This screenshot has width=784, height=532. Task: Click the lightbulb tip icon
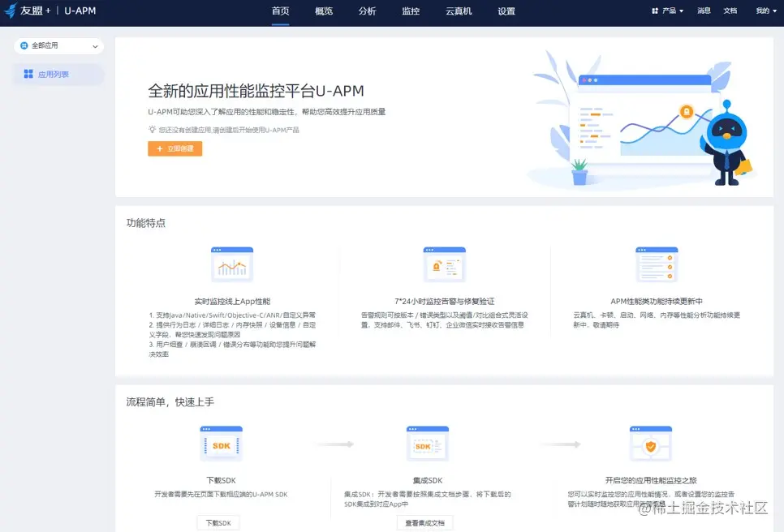152,130
